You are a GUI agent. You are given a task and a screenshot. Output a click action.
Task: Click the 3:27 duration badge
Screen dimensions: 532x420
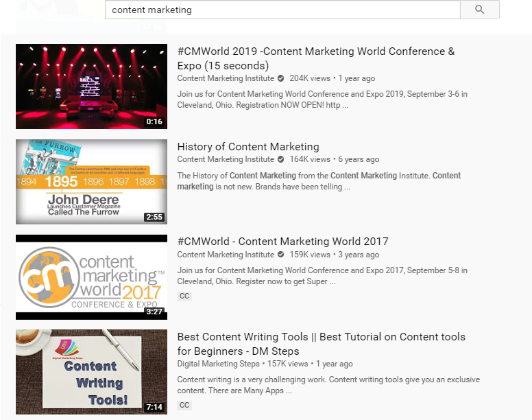154,312
